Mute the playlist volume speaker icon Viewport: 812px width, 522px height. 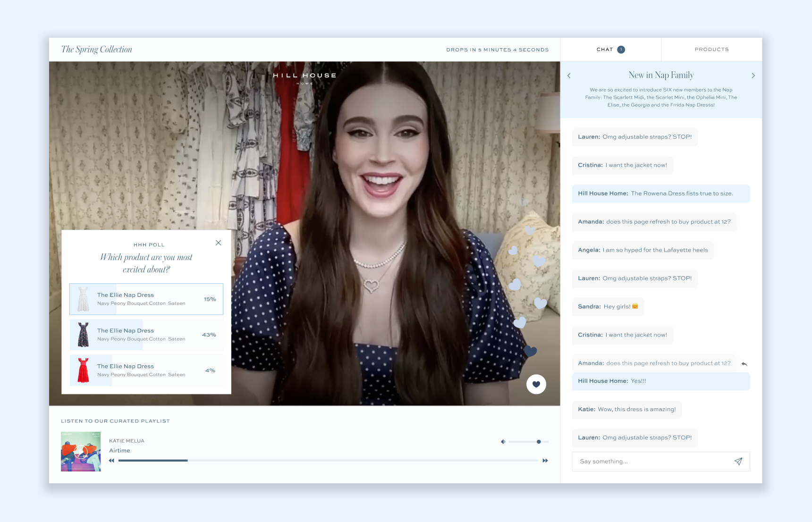503,442
